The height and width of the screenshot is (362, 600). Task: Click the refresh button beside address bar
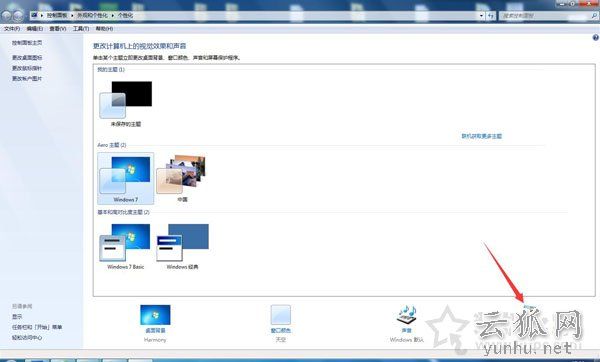[x=491, y=16]
